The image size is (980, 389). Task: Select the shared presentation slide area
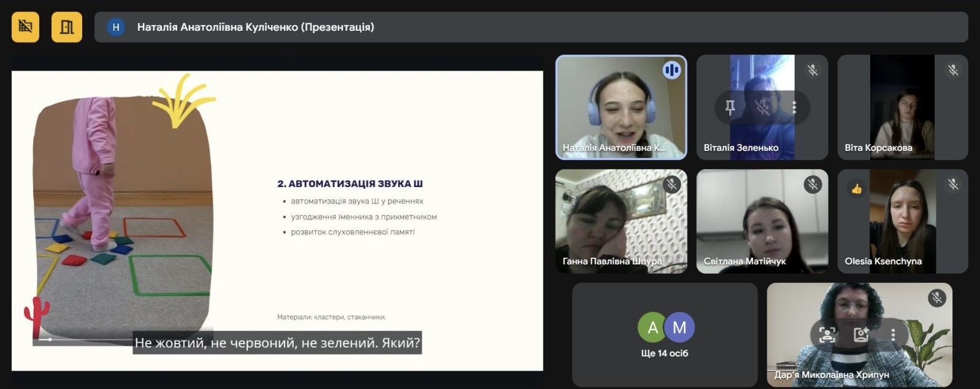coord(277,221)
